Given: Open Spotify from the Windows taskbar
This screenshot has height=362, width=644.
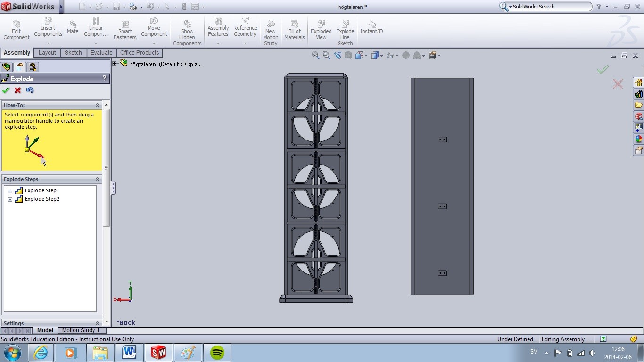Looking at the screenshot, I should (217, 353).
